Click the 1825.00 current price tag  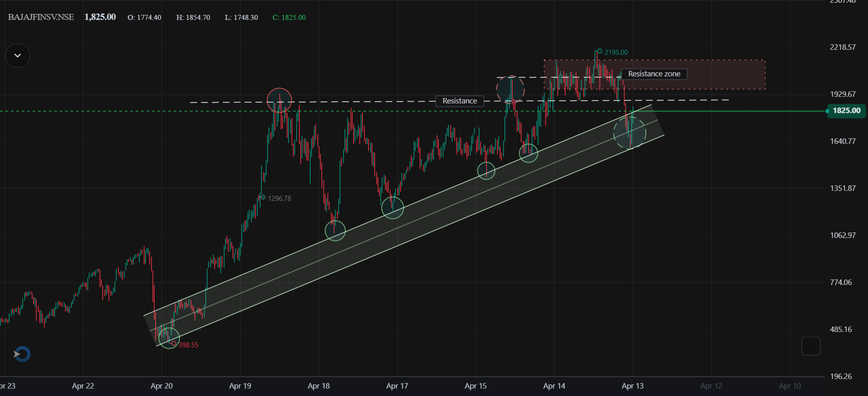click(846, 111)
